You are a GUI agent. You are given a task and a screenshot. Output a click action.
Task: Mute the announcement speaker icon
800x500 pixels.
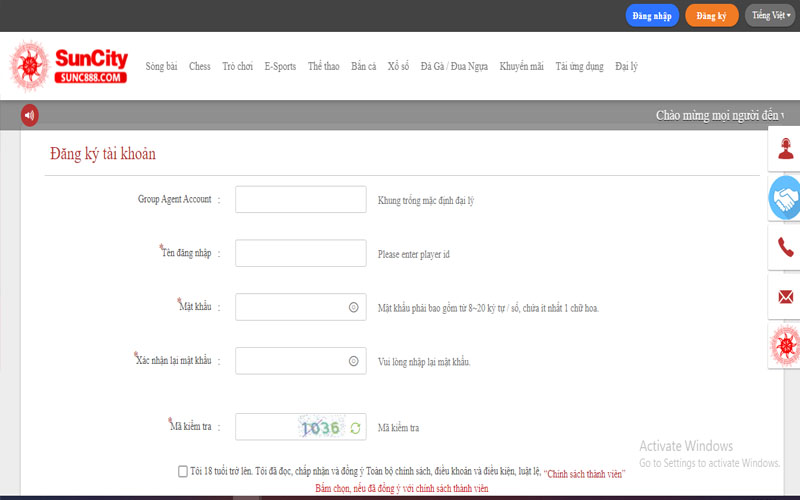[30, 115]
